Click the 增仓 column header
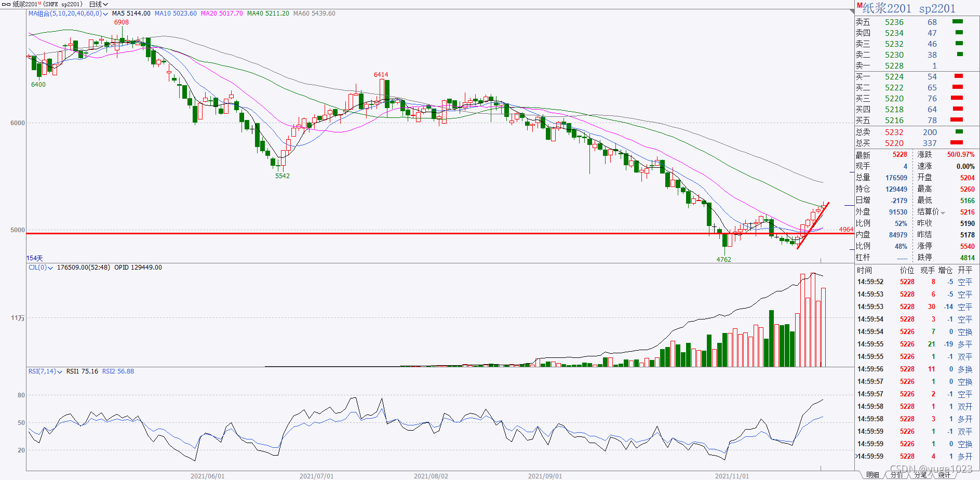Image resolution: width=980 pixels, height=480 pixels. click(945, 271)
